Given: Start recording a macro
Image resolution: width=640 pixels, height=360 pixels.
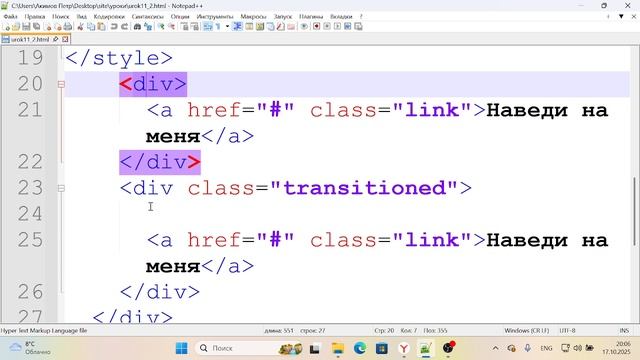Looking at the screenshot, I should tap(316, 27).
